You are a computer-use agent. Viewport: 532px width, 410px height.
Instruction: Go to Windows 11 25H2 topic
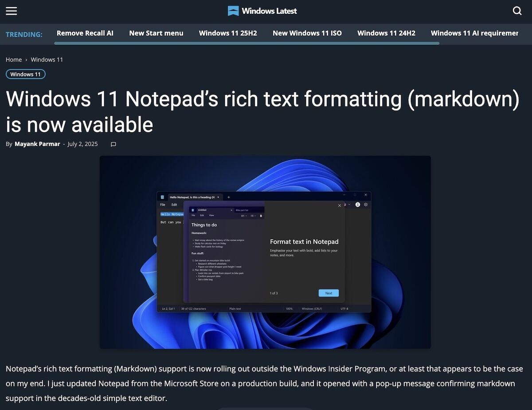pos(228,33)
